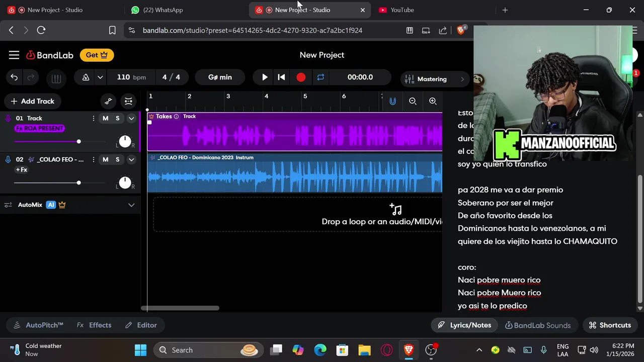Screen dimensions: 644x362
Task: Click the Takes info icon on the purple region
Action: click(176, 116)
